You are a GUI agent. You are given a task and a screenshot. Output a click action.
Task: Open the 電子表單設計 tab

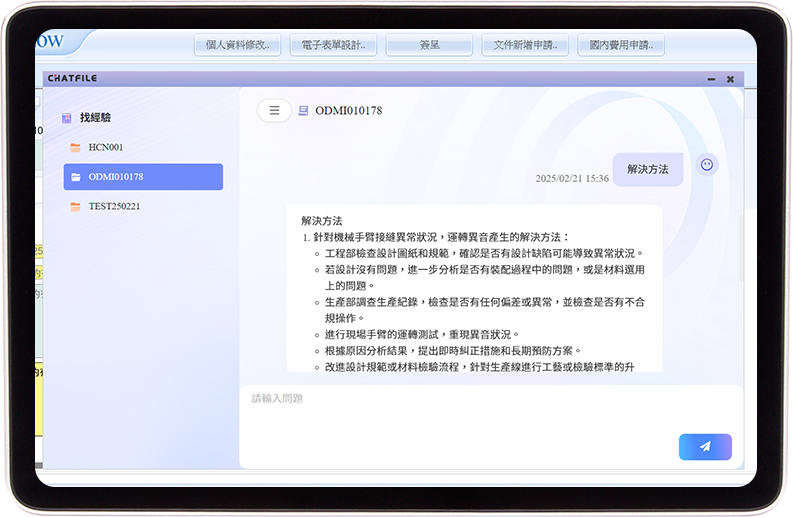[333, 45]
